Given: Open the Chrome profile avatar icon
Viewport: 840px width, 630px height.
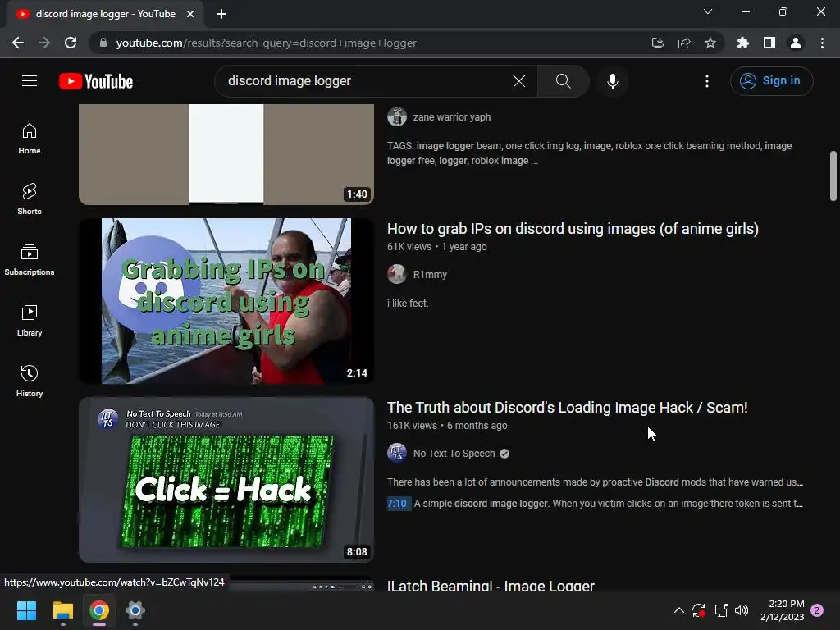Looking at the screenshot, I should point(796,43).
